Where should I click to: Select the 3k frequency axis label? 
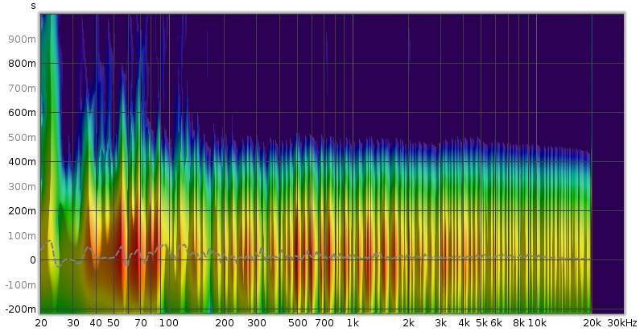(x=440, y=323)
